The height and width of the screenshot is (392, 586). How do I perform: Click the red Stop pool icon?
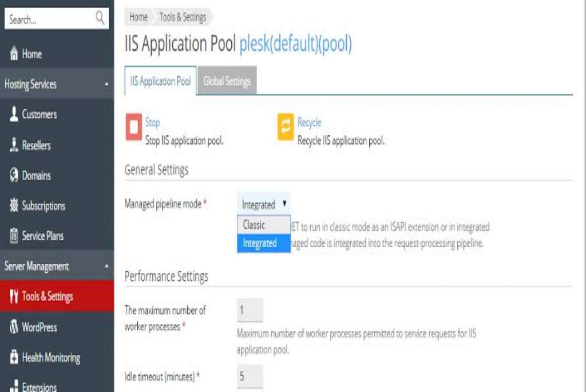coord(133,126)
